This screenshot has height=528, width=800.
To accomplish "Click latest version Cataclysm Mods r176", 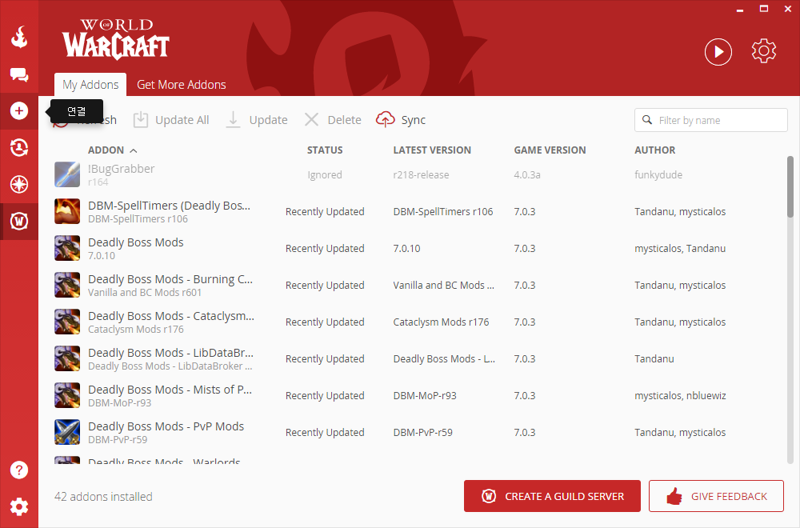I will pyautogui.click(x=441, y=322).
